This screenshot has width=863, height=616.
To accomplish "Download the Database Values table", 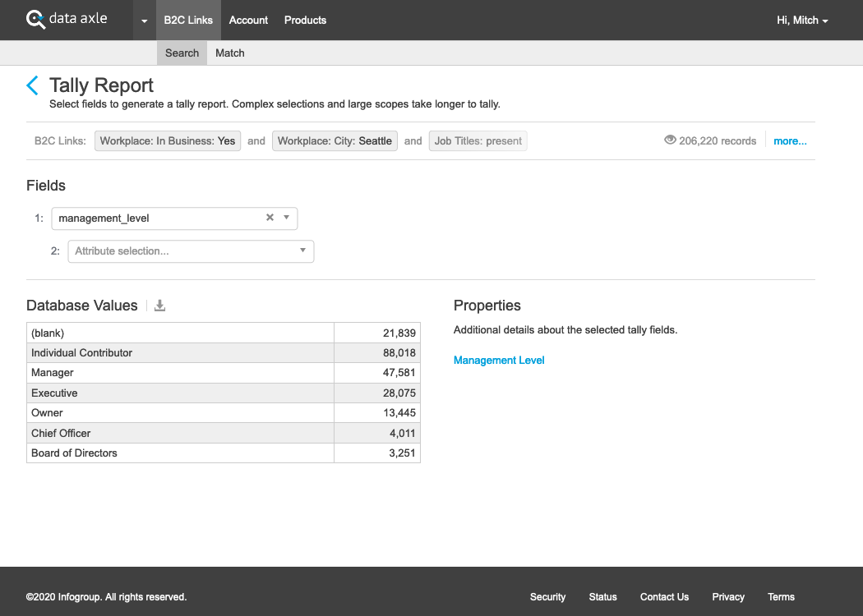I will point(160,306).
